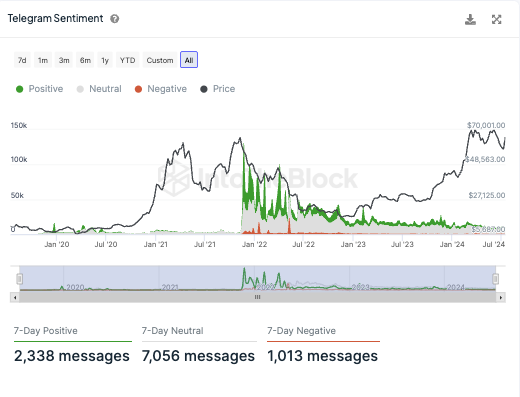Click the $70,001.00 price axis label

pyautogui.click(x=486, y=125)
